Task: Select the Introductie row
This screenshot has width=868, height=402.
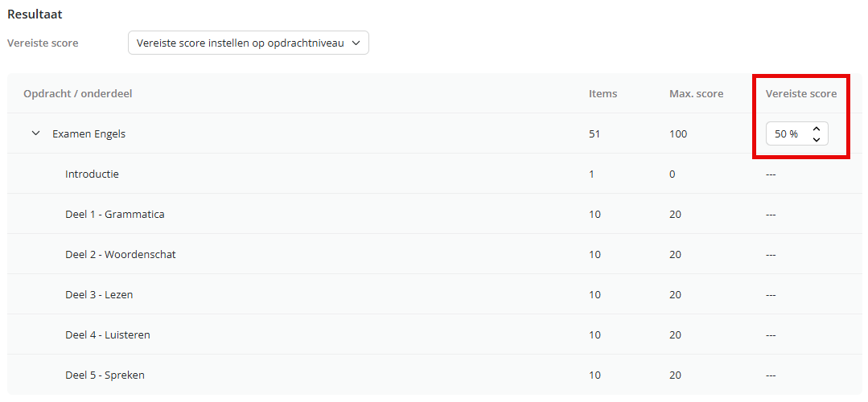Action: tap(434, 174)
